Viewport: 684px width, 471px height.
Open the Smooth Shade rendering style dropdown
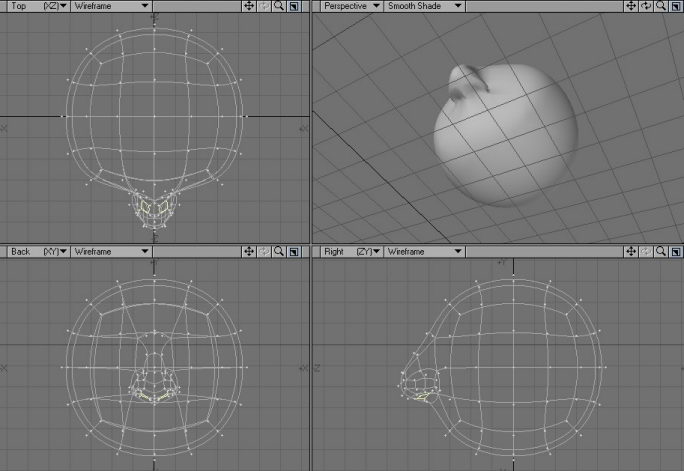click(424, 6)
